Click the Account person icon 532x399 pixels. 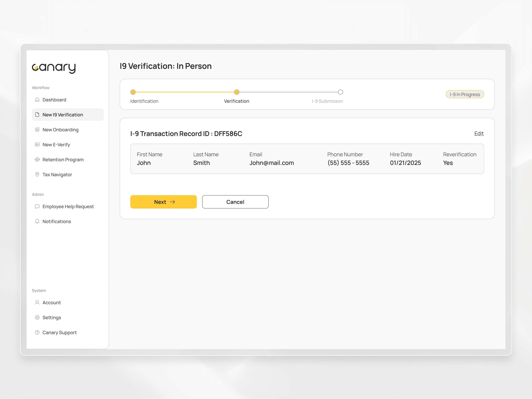(37, 303)
